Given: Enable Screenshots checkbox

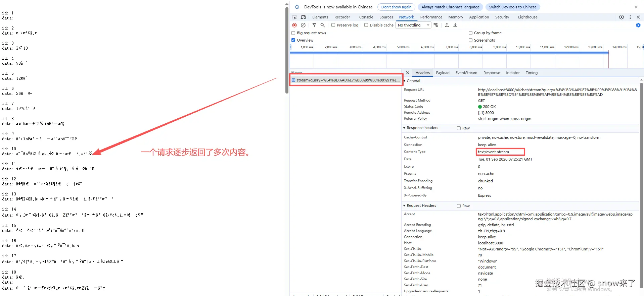Looking at the screenshot, I should pyautogui.click(x=471, y=40).
